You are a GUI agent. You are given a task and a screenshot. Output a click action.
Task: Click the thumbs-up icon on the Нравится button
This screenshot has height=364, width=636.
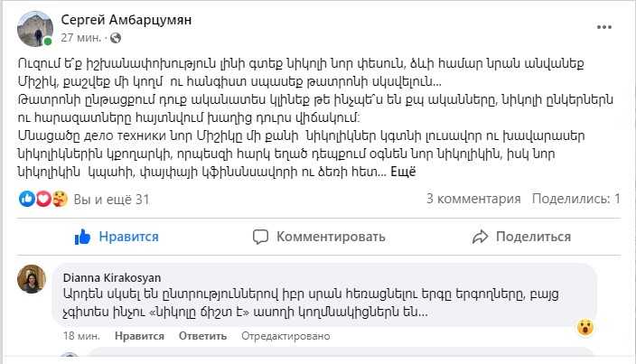[83, 237]
